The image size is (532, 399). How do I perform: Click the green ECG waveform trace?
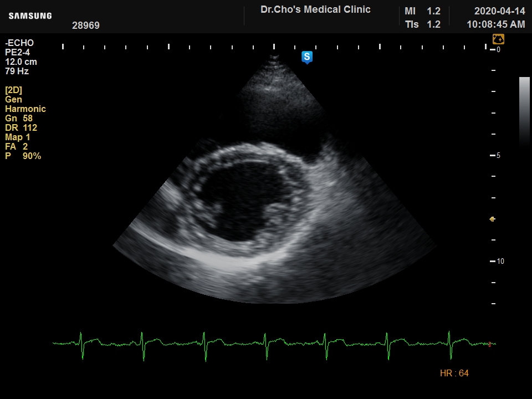266,343
